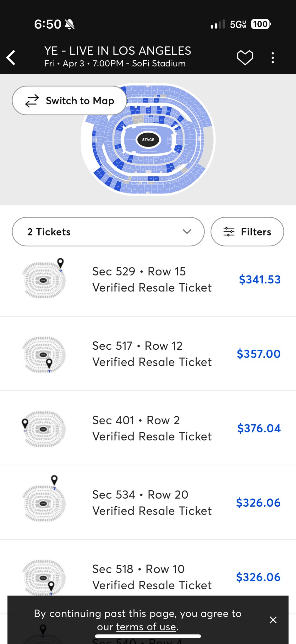Tap the STAGE area on venue map

148,140
